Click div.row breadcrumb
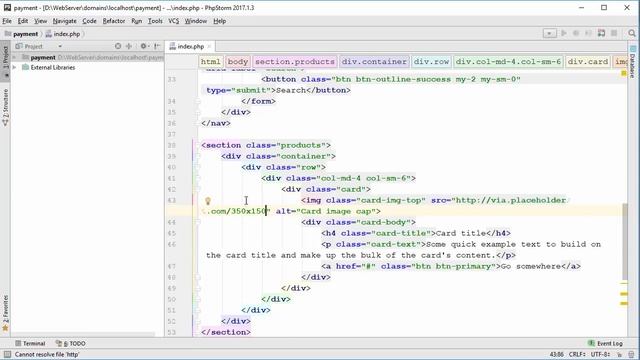Screen dimensions: 640x360 pos(431,62)
